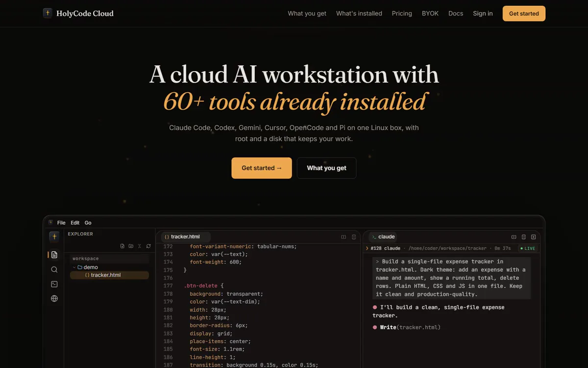Image resolution: width=588 pixels, height=368 pixels.
Task: Click the 0m 37s elapsed time
Action: pyautogui.click(x=504, y=249)
